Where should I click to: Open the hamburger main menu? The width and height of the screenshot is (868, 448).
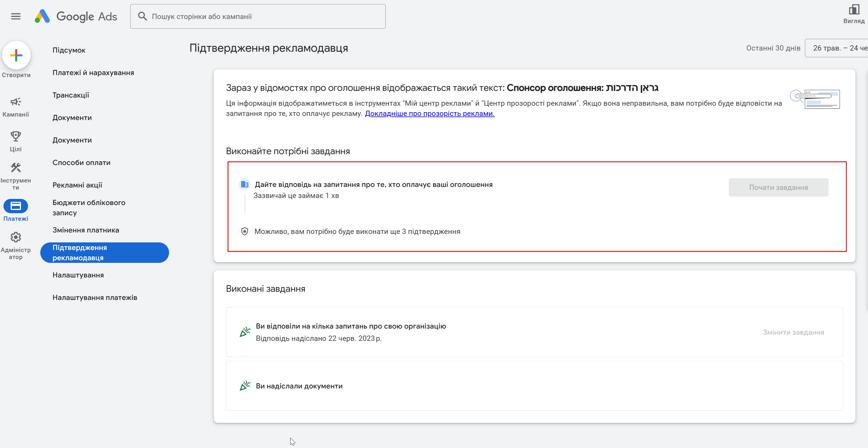pyautogui.click(x=16, y=16)
